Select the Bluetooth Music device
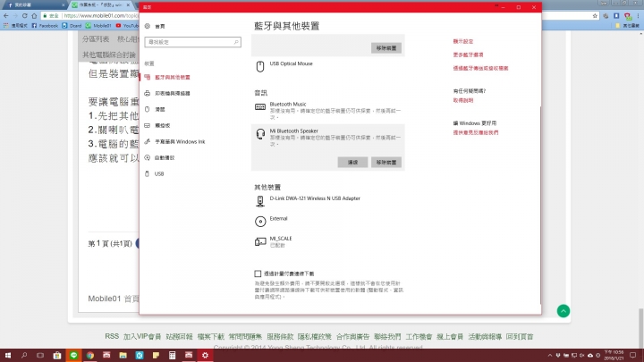 pyautogui.click(x=327, y=111)
